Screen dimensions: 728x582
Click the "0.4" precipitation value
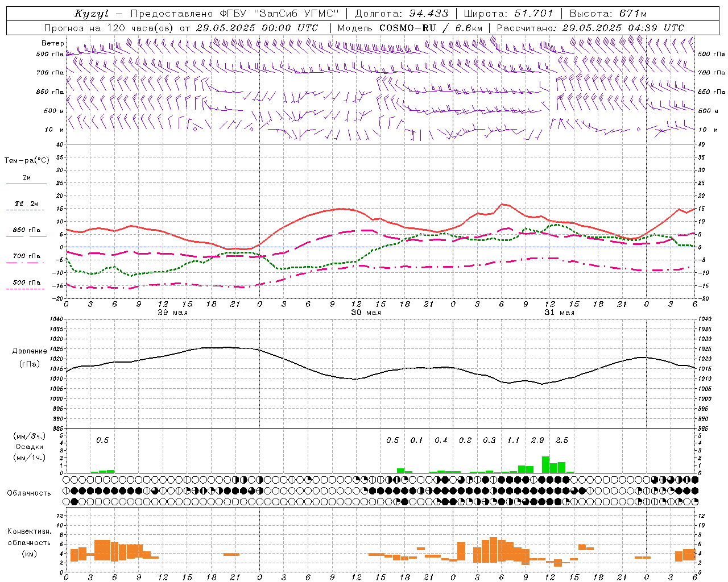[441, 440]
